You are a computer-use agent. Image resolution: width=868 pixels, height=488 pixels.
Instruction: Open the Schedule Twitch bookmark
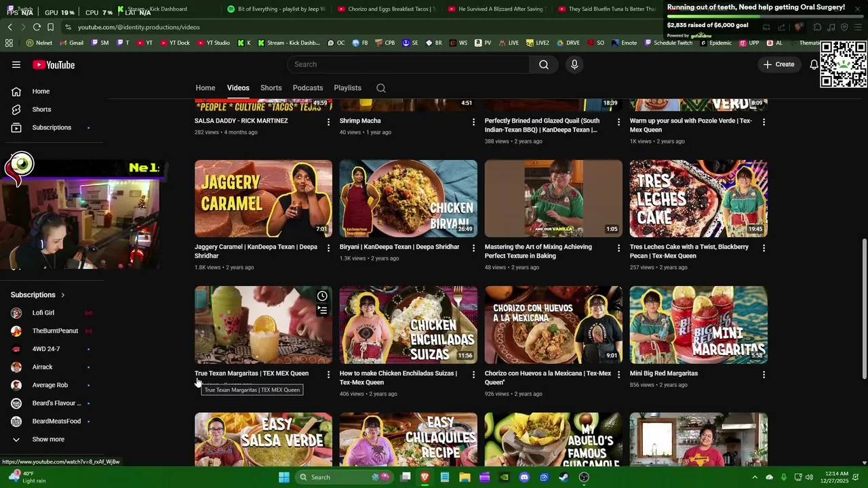point(668,43)
